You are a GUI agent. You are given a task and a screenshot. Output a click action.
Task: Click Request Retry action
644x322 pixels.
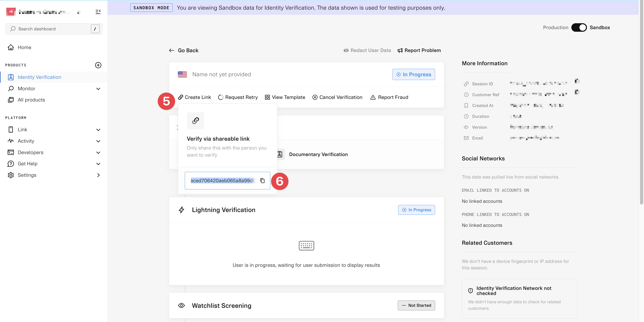tap(238, 97)
